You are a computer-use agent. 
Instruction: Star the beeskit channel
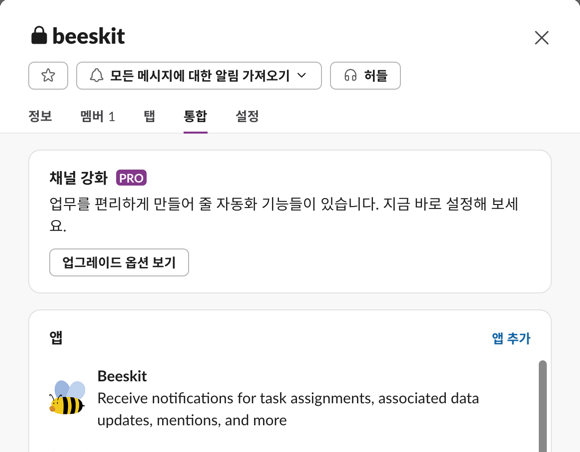click(48, 76)
